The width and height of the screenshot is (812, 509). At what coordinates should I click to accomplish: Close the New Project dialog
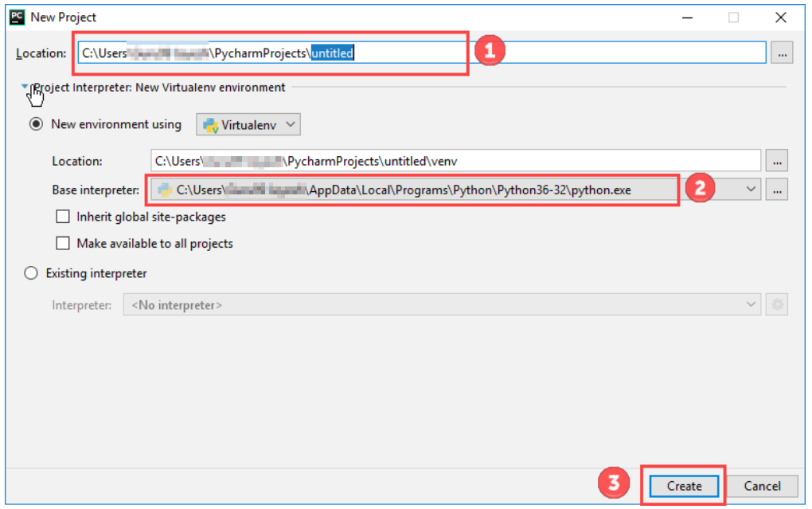780,18
